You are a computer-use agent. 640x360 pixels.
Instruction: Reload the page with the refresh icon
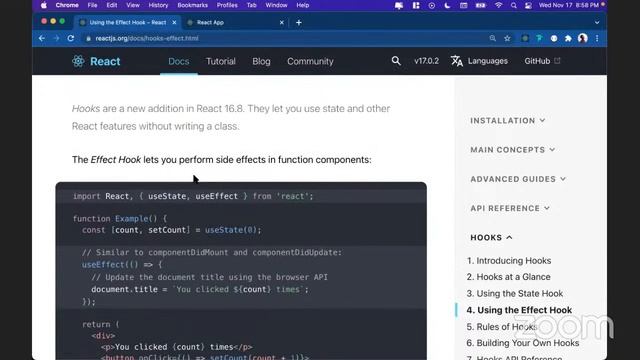pyautogui.click(x=71, y=38)
